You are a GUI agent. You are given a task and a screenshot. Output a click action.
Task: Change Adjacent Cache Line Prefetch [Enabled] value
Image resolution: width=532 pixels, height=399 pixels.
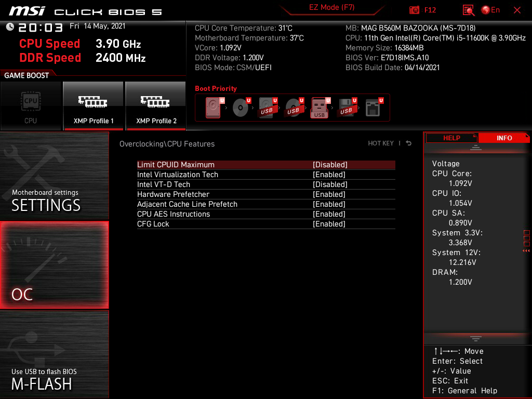329,204
